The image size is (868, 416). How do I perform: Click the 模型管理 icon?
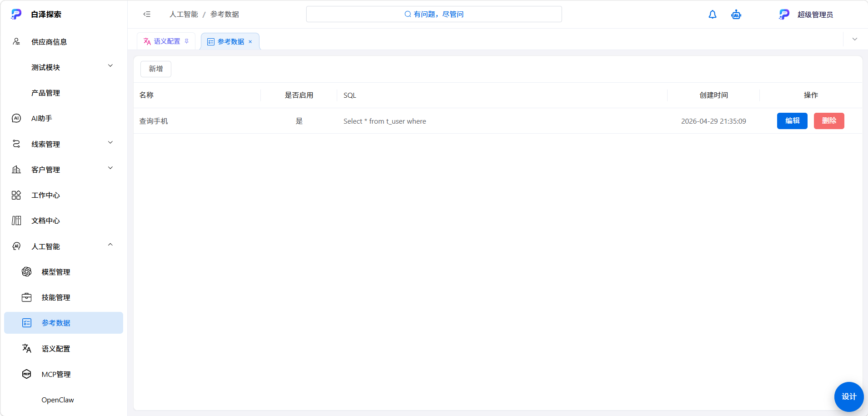point(27,271)
